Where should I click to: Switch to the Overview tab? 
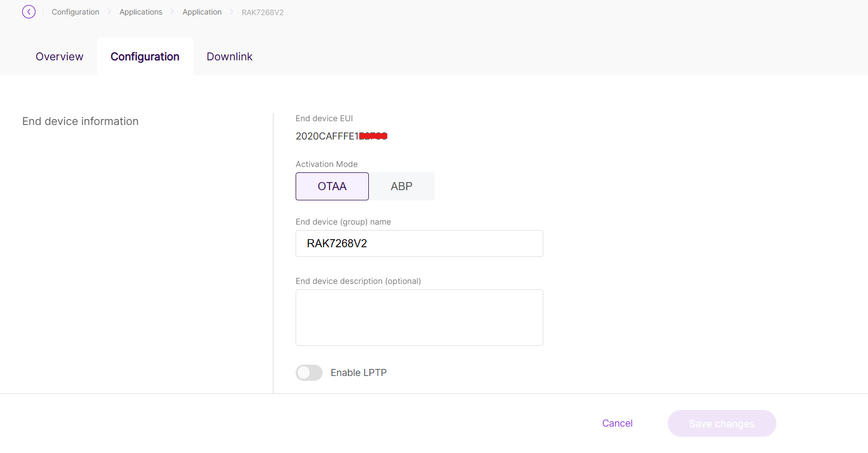(x=59, y=57)
